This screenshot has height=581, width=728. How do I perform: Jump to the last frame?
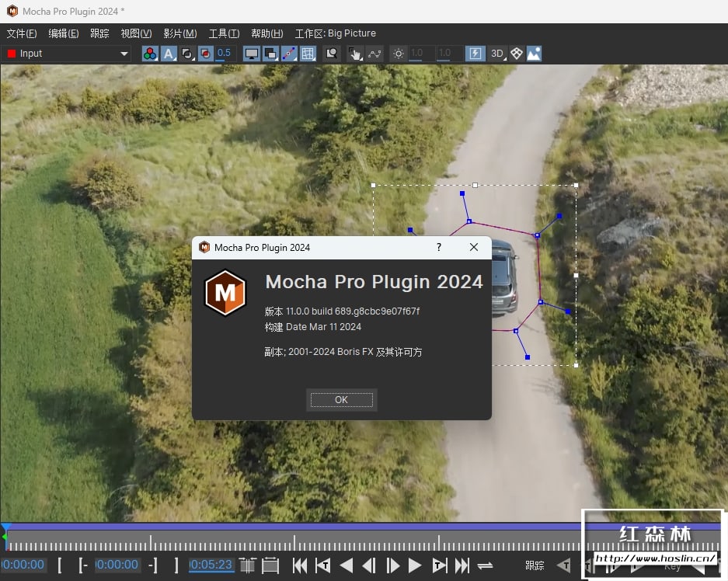pyautogui.click(x=462, y=565)
